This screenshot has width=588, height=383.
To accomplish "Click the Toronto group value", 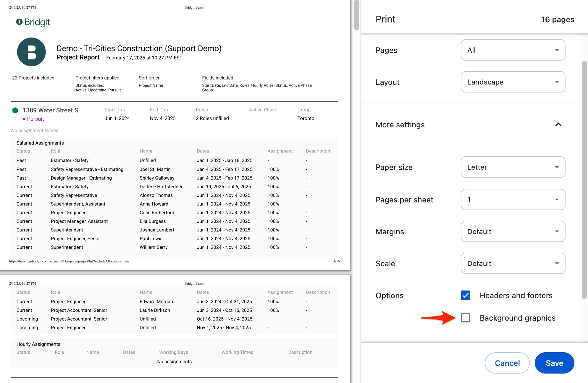I will coord(306,118).
